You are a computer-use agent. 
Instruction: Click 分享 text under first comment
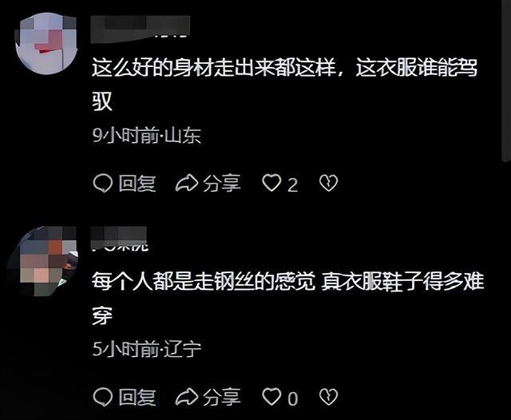point(222,183)
